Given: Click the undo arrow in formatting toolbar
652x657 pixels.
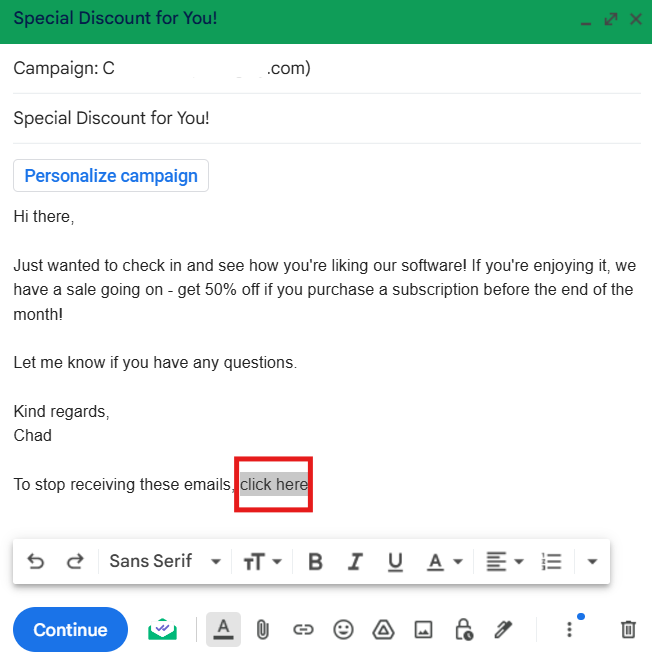Looking at the screenshot, I should pyautogui.click(x=36, y=561).
